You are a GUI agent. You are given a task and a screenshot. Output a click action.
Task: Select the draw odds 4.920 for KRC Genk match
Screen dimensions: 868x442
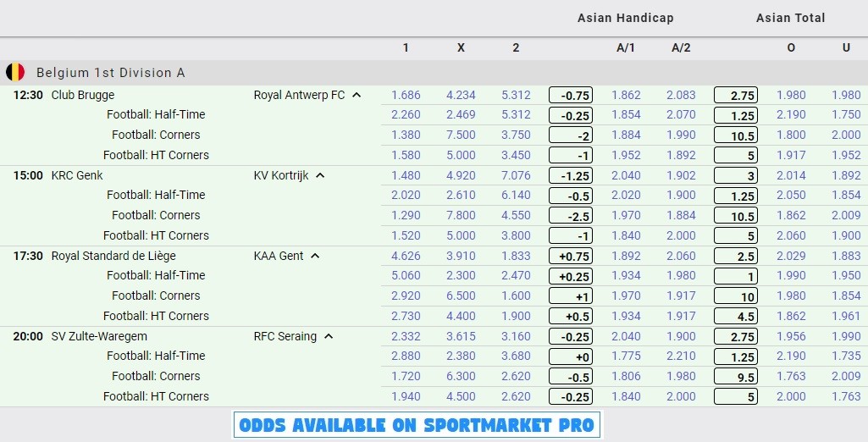click(461, 176)
